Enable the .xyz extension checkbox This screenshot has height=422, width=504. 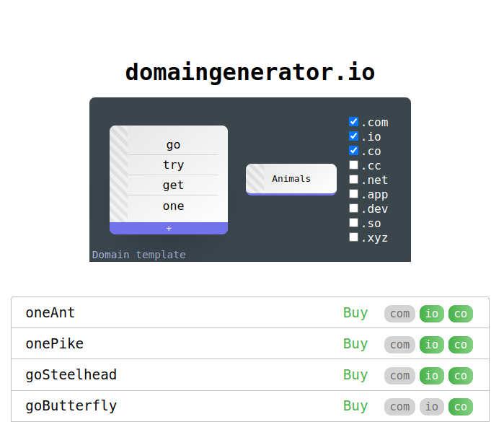(x=353, y=237)
